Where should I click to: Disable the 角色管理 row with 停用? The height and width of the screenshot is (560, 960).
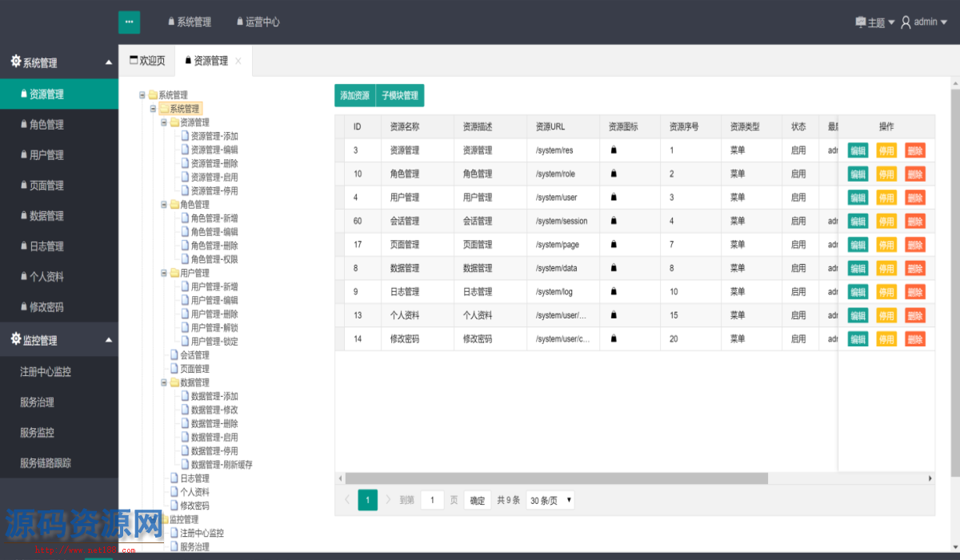[x=886, y=174]
